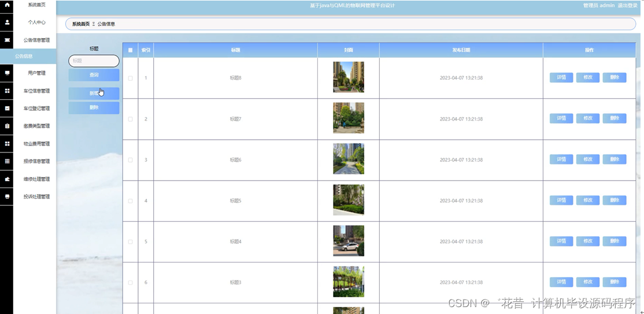Screen dimensions: 644x314
Task: Open cover thumbnail of row 标题7
Action: coord(348,118)
